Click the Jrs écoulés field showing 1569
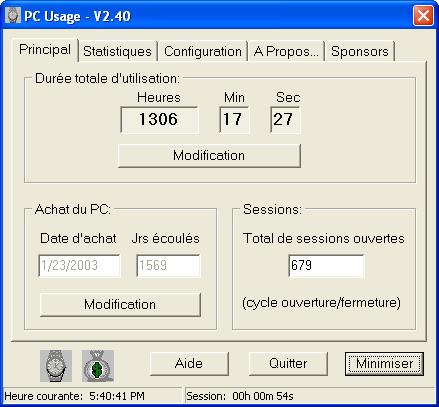The image size is (439, 407). (x=168, y=266)
